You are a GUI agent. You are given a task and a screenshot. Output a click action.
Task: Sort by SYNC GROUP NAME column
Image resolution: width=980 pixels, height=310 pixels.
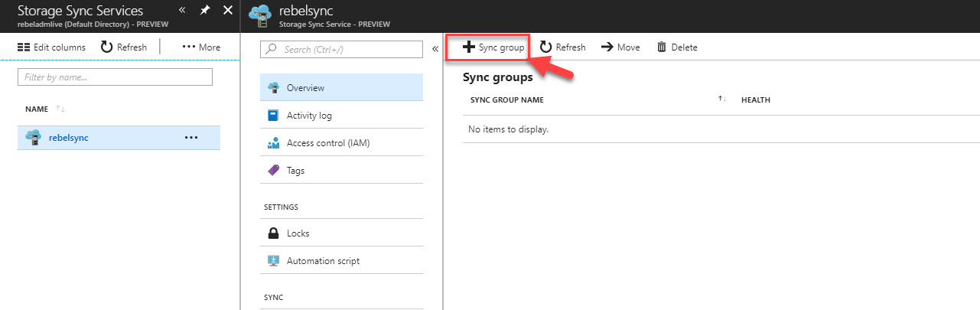pos(507,100)
